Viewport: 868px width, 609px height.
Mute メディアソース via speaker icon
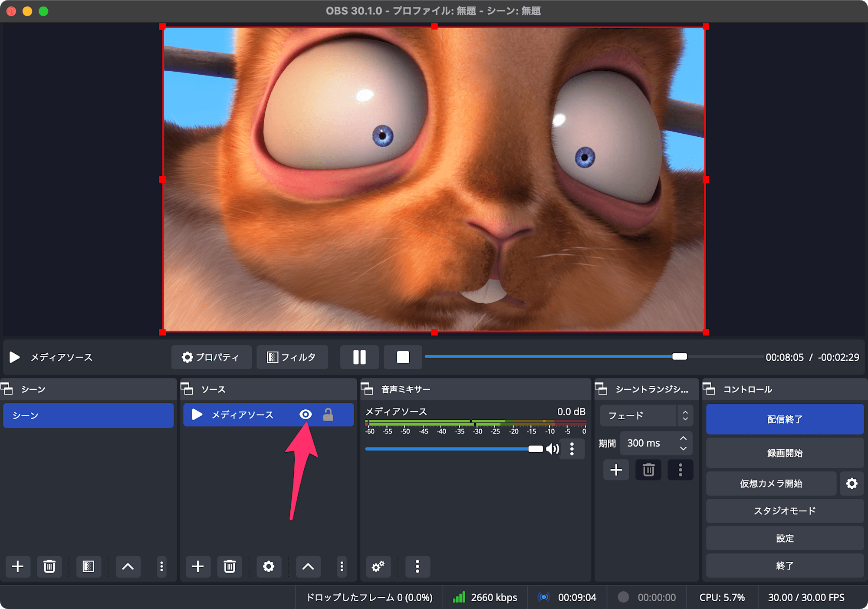tap(552, 449)
